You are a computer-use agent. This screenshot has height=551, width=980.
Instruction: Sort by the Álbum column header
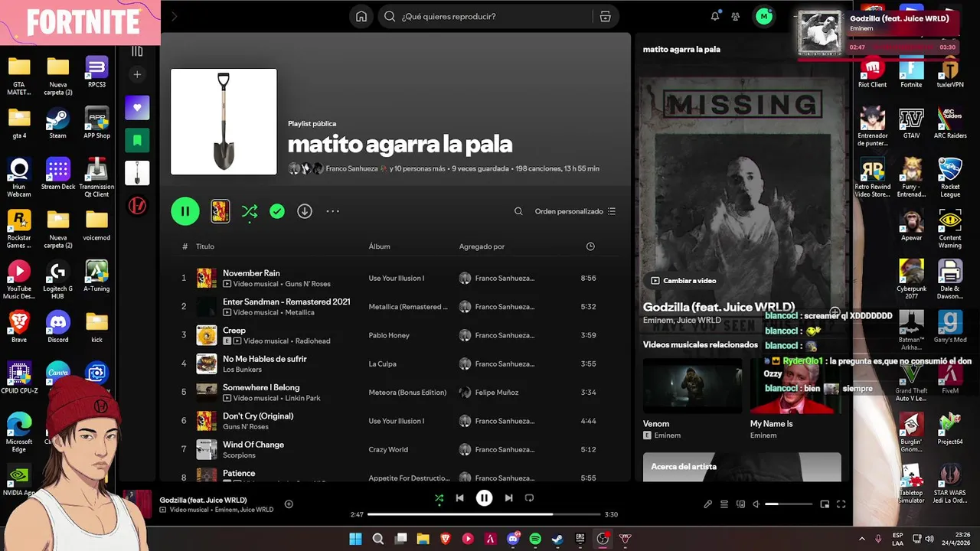pos(379,246)
